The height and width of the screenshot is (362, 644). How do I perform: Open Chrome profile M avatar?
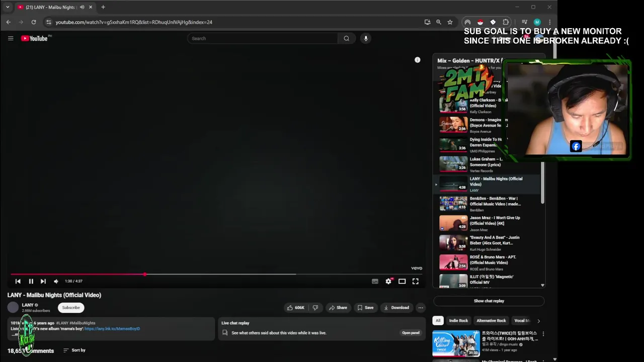[x=537, y=22]
